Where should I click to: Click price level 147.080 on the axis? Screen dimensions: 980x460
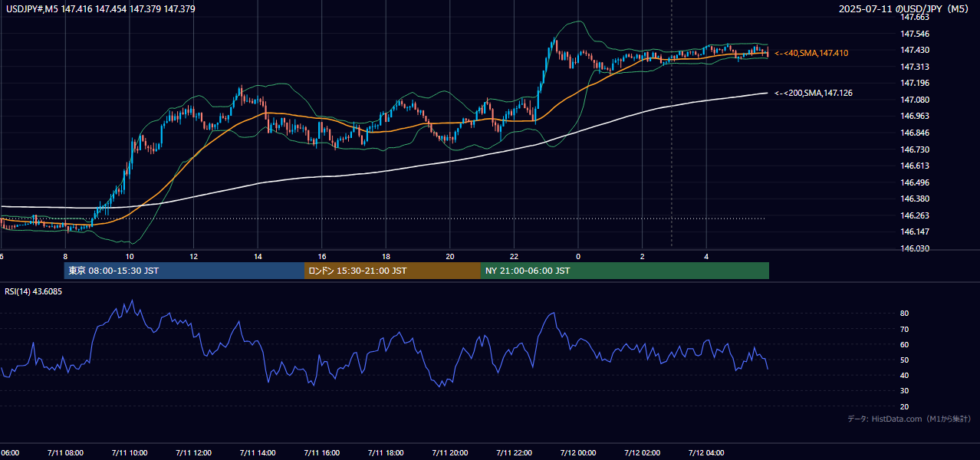pyautogui.click(x=916, y=100)
